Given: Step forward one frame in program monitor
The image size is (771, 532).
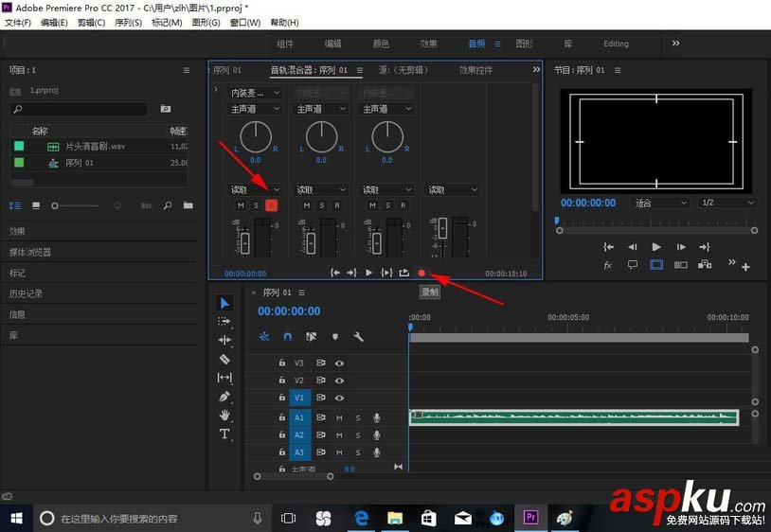Looking at the screenshot, I should point(680,247).
